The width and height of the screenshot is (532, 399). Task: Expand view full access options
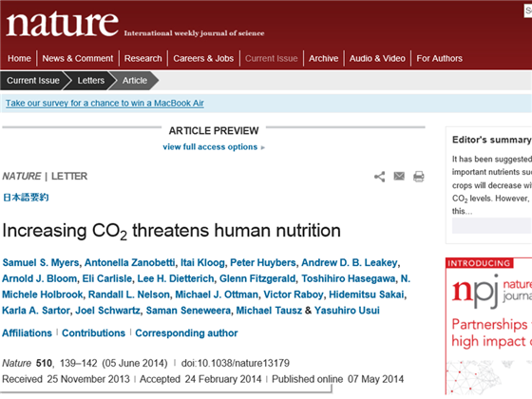click(214, 147)
